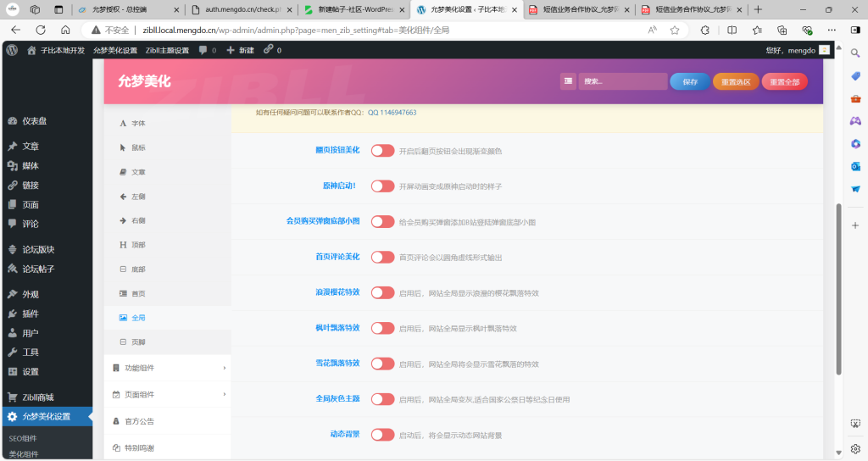Open the 新建 menu in admin bar
Image resolution: width=868 pixels, height=461 pixels.
(240, 50)
